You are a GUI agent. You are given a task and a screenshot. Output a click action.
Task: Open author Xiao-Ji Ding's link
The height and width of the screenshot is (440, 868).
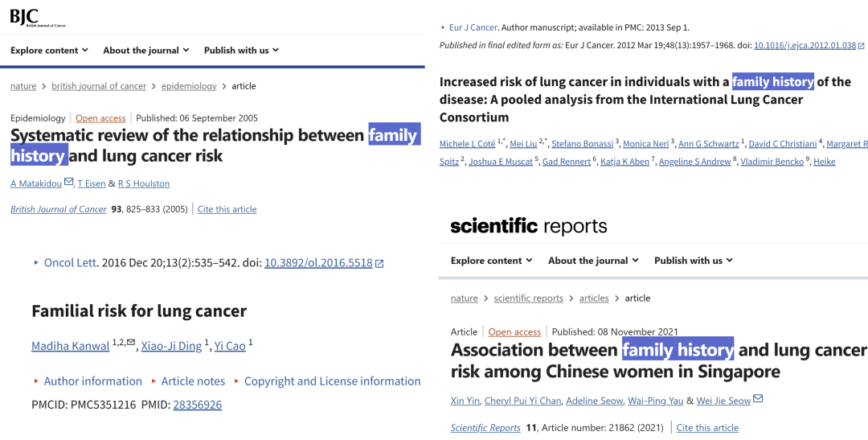pyautogui.click(x=171, y=346)
